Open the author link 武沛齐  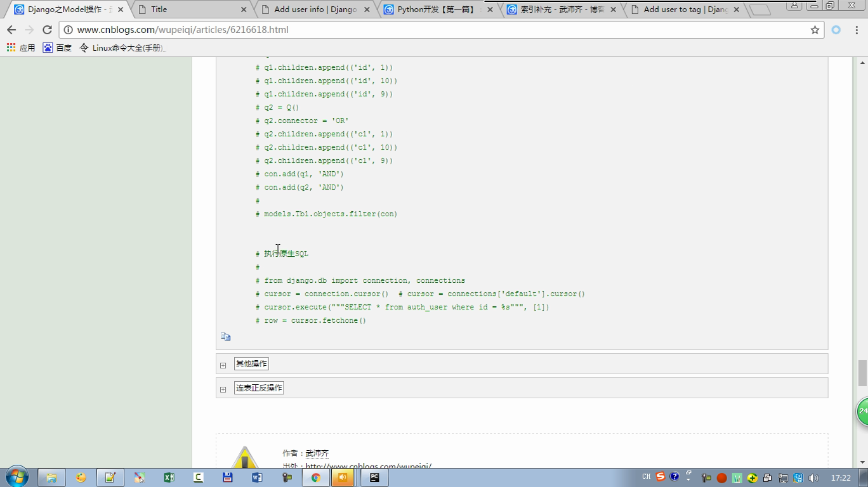click(x=317, y=453)
